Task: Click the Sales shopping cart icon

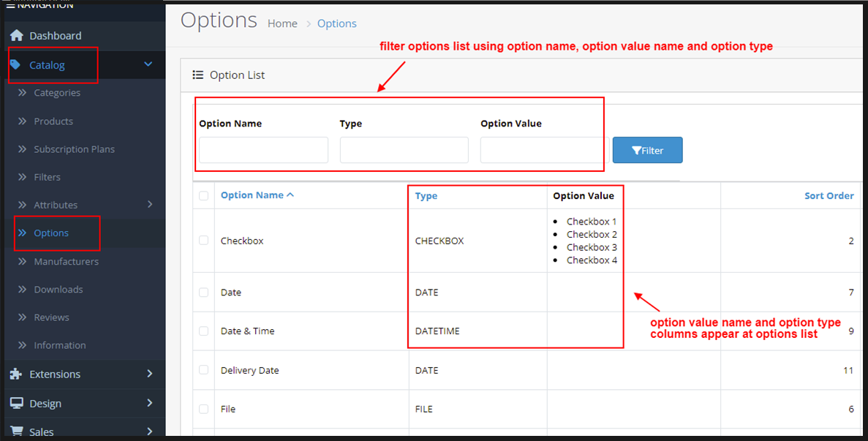Action: point(16,431)
